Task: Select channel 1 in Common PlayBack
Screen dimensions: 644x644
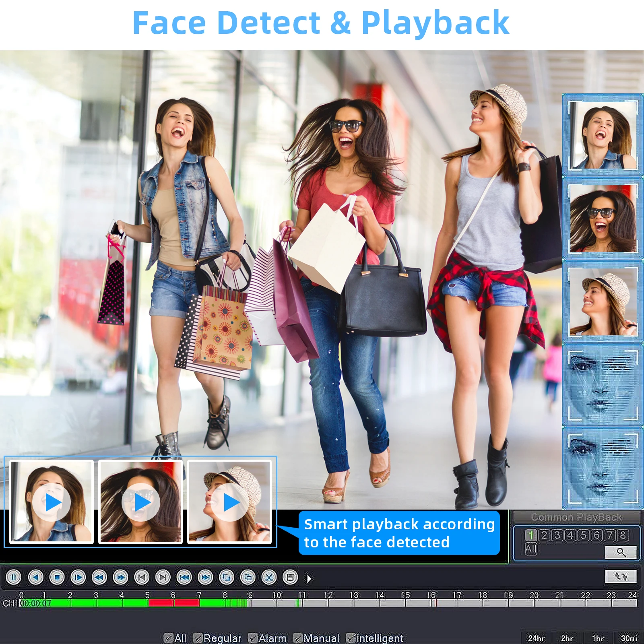Action: click(531, 535)
